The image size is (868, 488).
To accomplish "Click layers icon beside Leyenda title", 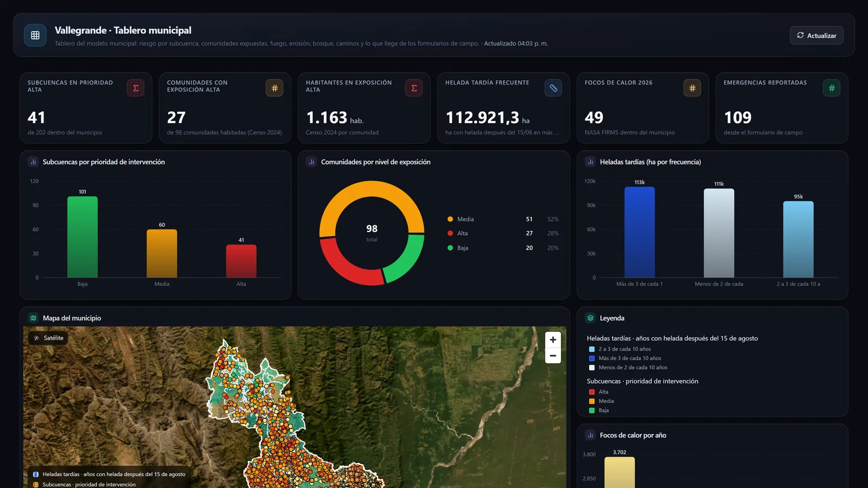I will (590, 318).
